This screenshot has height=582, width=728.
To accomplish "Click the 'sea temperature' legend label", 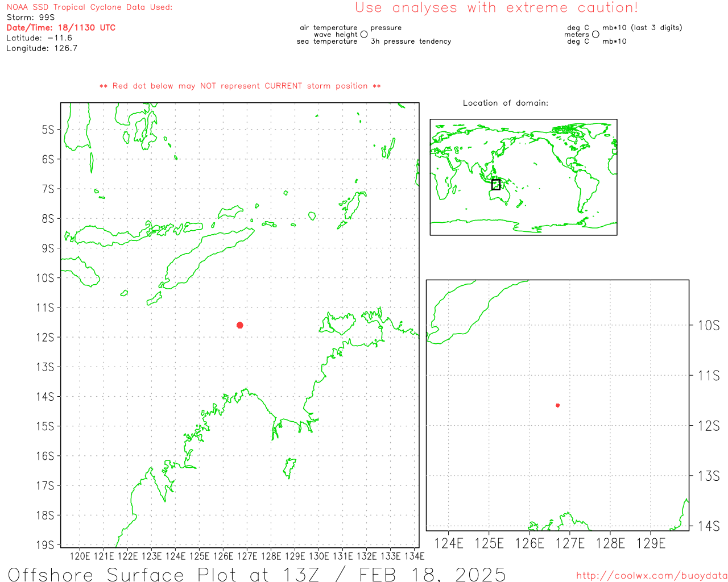I will coord(327,41).
